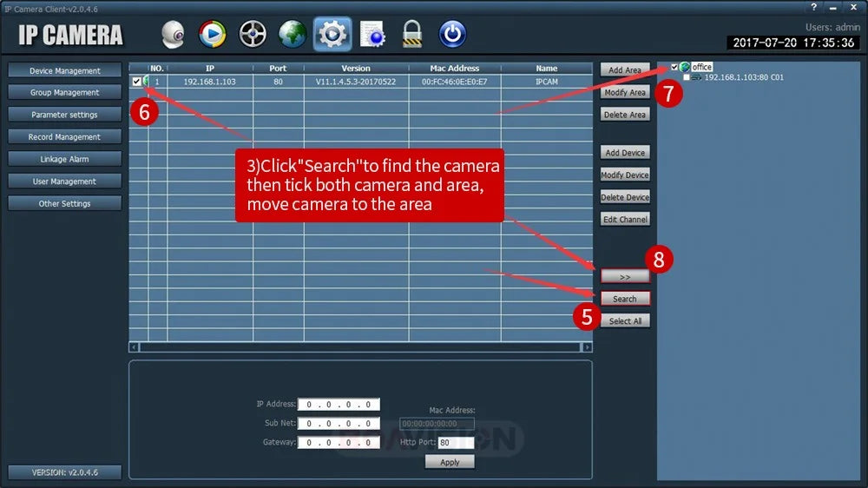Click left arrow of horizontal scrollbar
The image size is (868, 488).
pyautogui.click(x=134, y=347)
